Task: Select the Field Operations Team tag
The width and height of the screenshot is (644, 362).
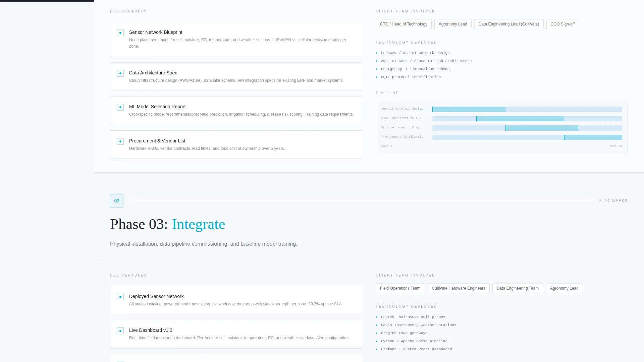Action: [x=400, y=288]
